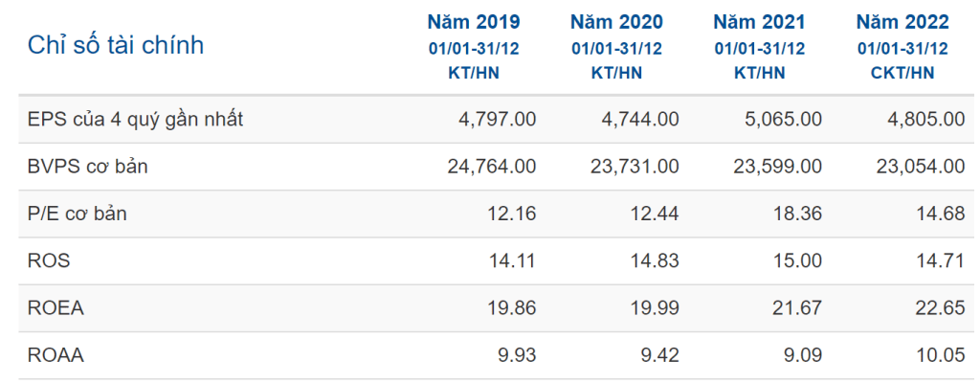Viewport: 980px width, 384px height.
Task: Click ROS value 14.71 for 2022
Action: 940,260
